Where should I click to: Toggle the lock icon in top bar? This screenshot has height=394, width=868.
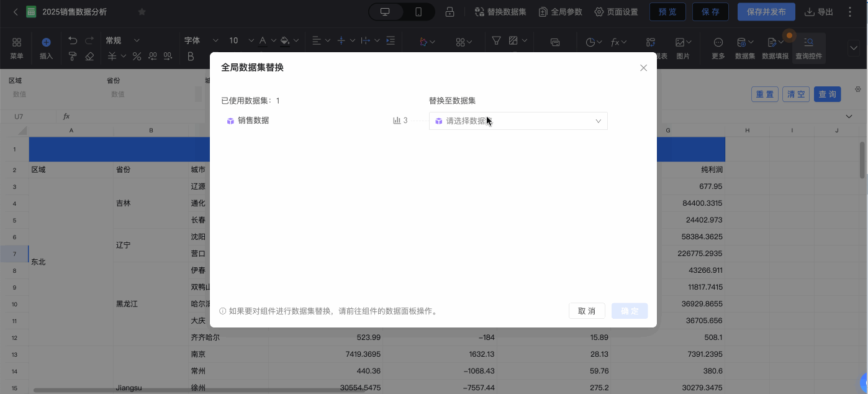[450, 12]
